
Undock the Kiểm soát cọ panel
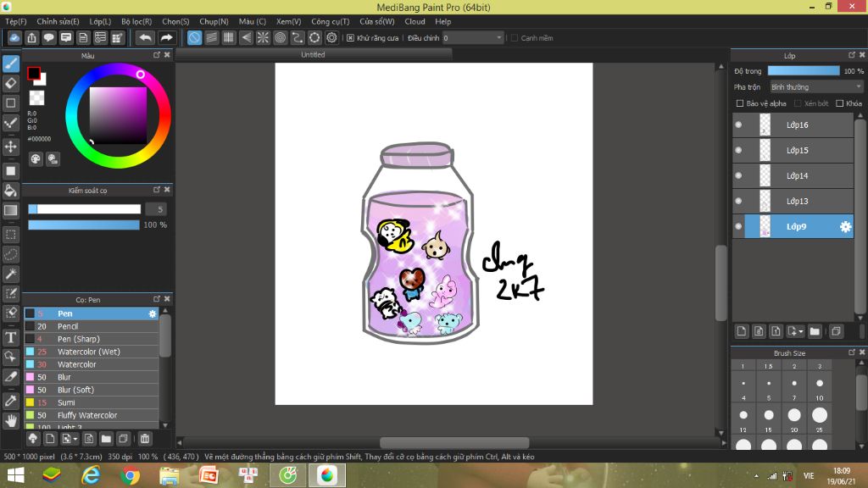pos(157,190)
